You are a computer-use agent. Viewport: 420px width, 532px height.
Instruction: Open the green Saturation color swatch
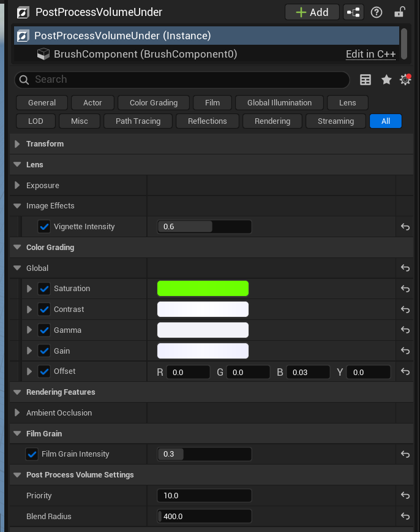pos(203,289)
